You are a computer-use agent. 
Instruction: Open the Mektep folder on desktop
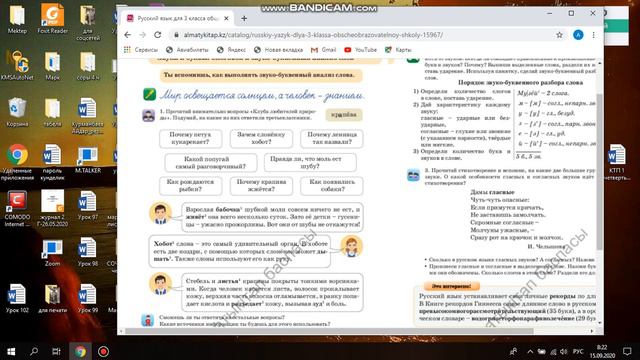(17, 19)
